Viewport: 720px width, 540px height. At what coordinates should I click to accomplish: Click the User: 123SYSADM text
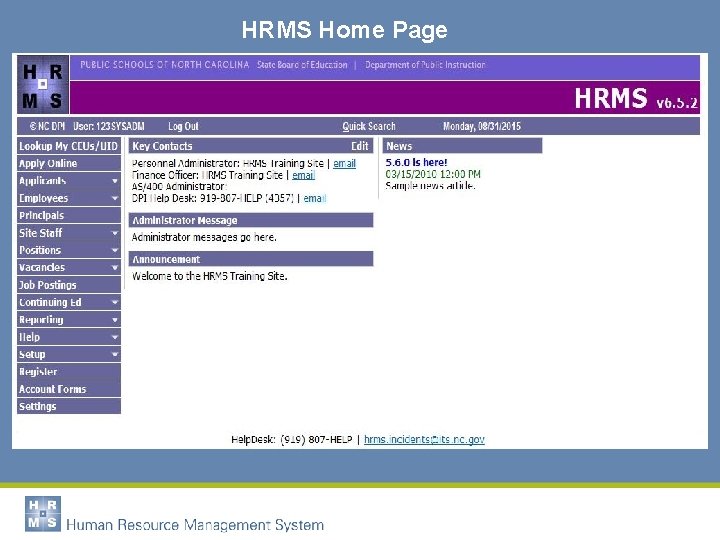tap(109, 126)
